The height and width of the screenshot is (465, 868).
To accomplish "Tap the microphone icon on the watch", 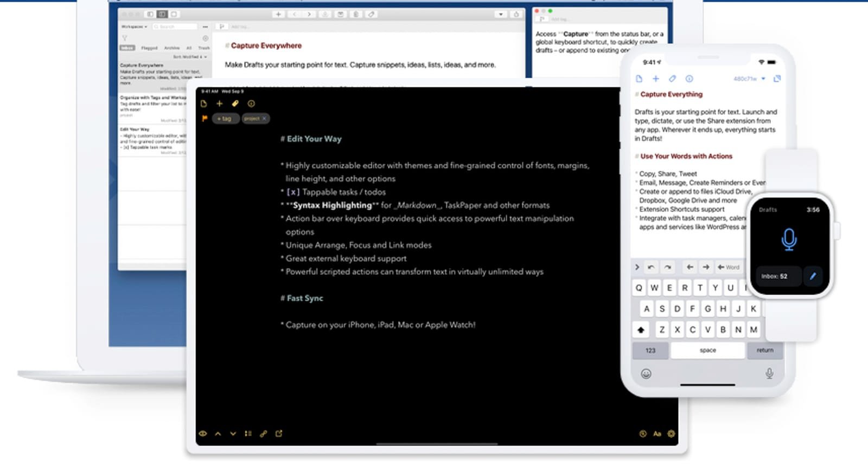I will (x=789, y=239).
